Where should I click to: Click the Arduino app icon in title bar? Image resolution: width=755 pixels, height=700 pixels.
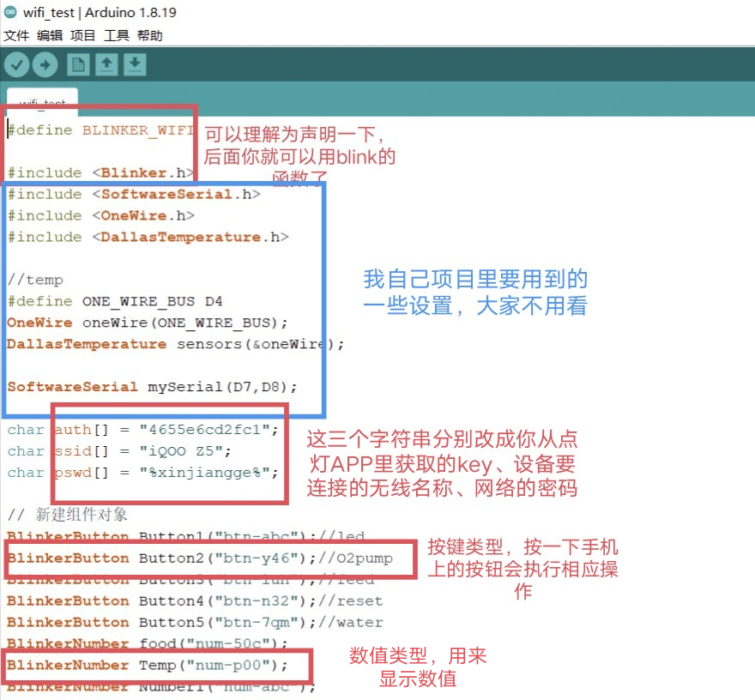coord(10,12)
